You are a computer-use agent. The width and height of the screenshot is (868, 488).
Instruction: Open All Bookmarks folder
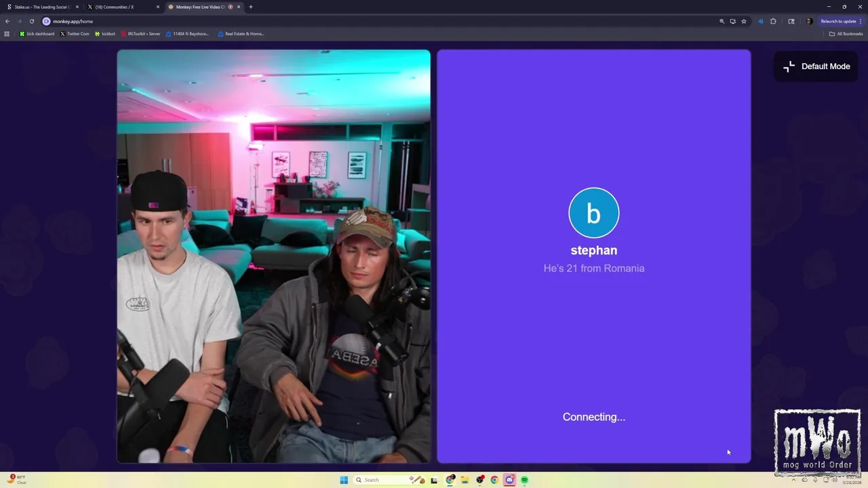(x=846, y=34)
